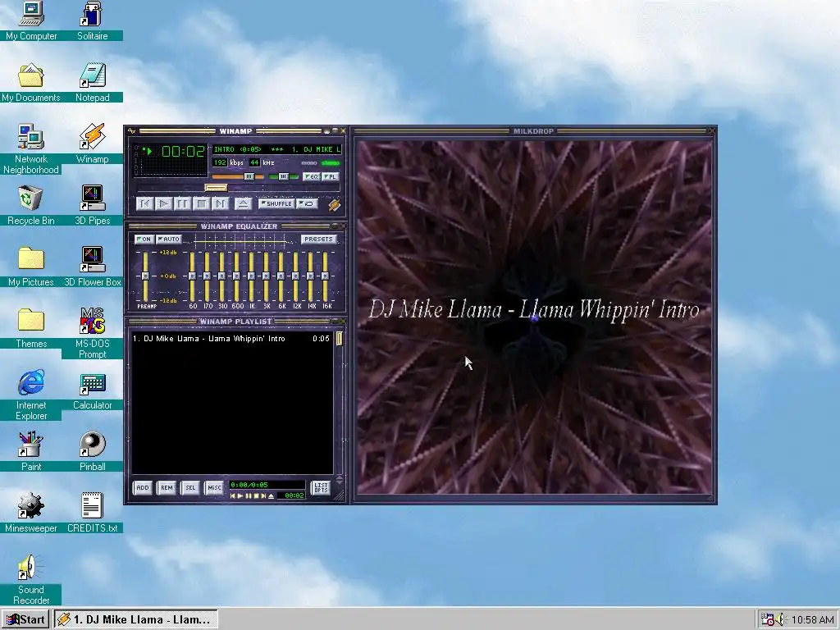840x630 pixels.
Task: Skip to next track in Winamp
Action: pyautogui.click(x=220, y=203)
